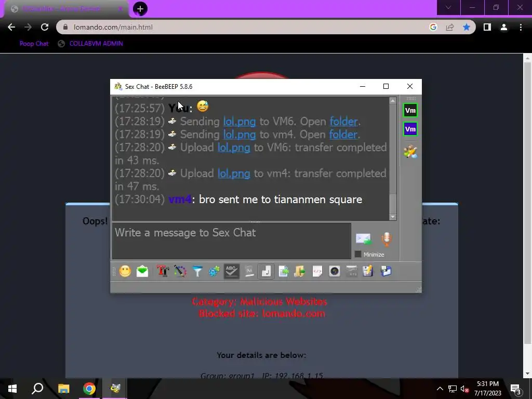This screenshot has height=399, width=532.
Task: Open chat settings gears icon
Action: tap(214, 271)
